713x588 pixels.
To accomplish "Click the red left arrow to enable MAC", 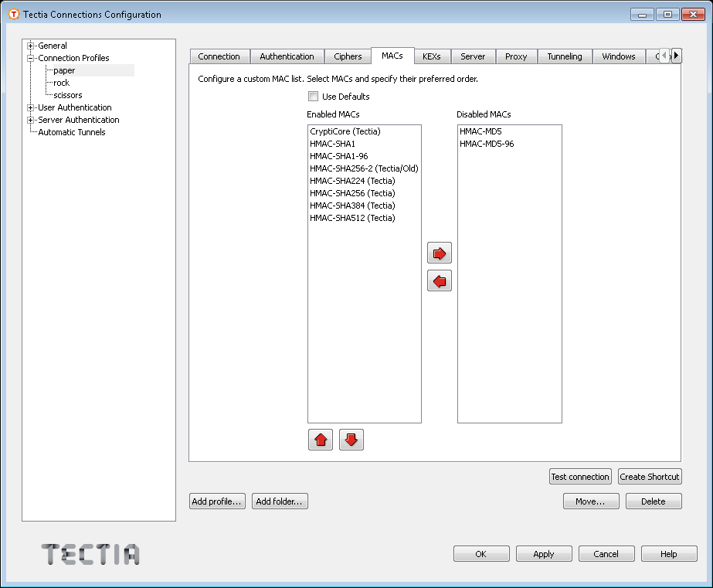I will [439, 281].
